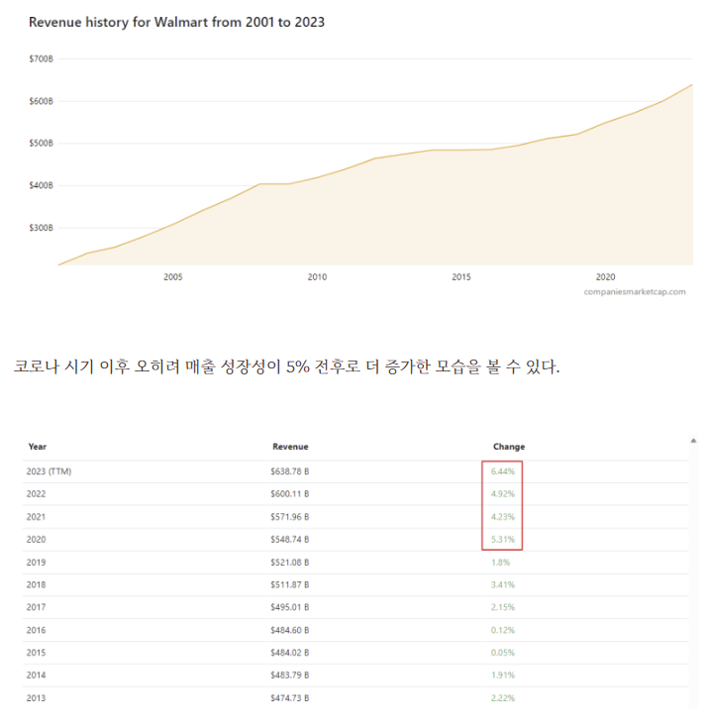
Task: Select the 2014 year cell
Action: tap(36, 676)
